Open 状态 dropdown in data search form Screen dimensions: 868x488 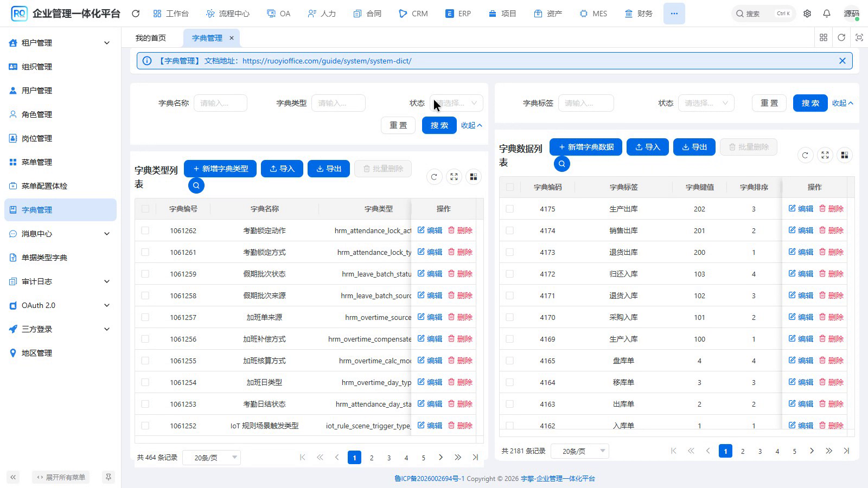(x=706, y=103)
